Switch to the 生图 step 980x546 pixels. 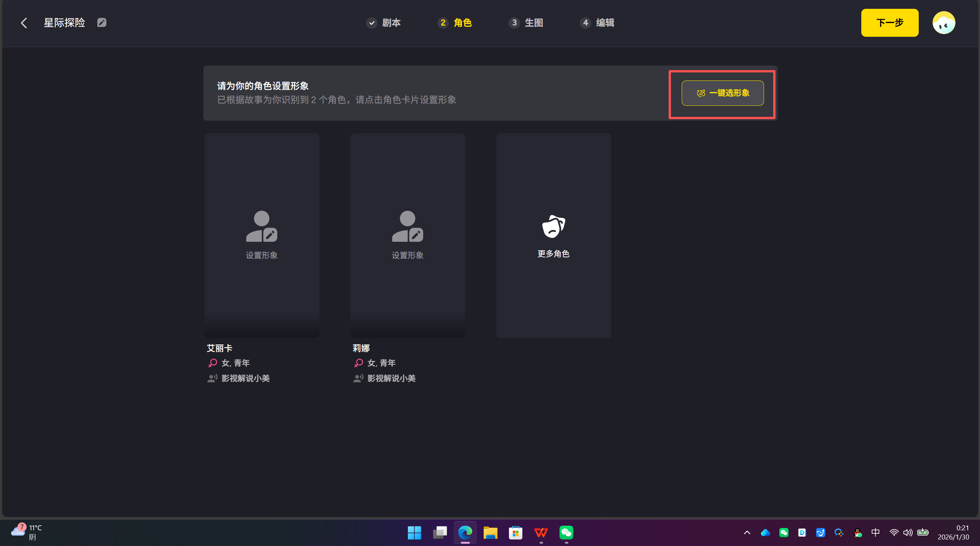[534, 23]
